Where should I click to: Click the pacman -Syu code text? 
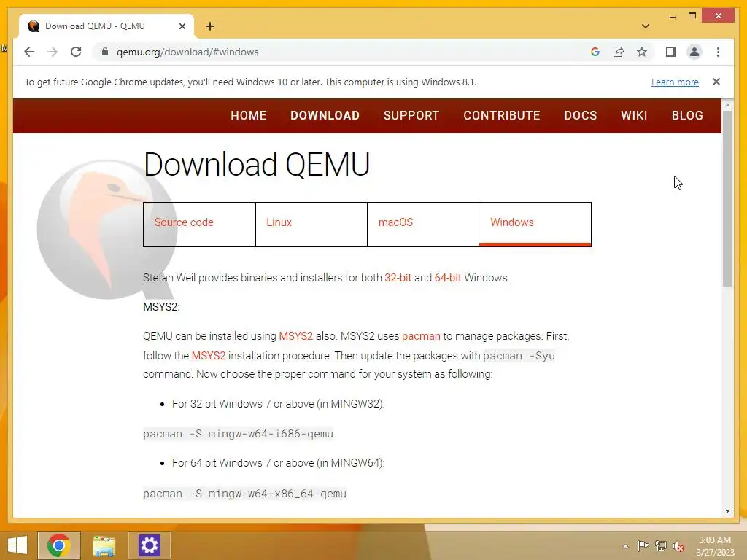(519, 356)
